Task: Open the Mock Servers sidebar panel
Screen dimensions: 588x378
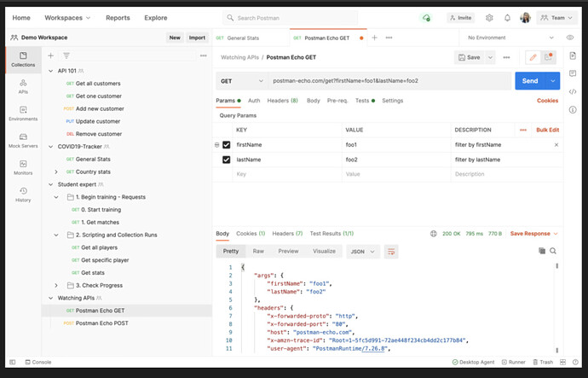Action: pyautogui.click(x=23, y=141)
